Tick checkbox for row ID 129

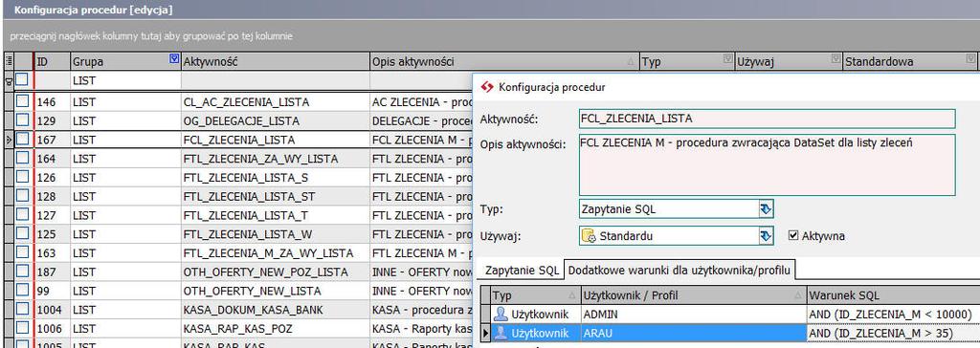pos(23,120)
